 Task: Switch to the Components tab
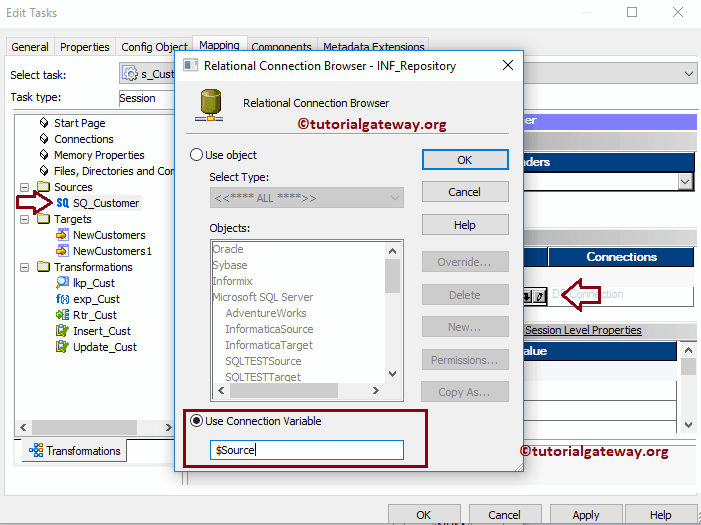[x=281, y=47]
